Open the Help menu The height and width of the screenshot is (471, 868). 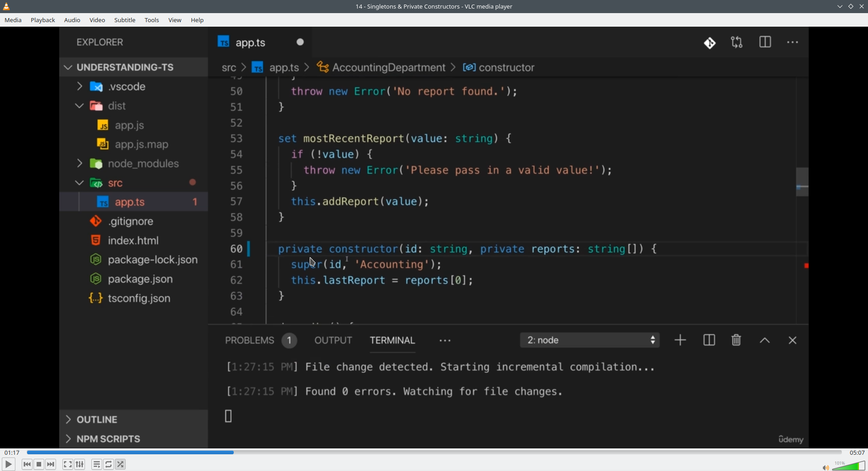tap(198, 20)
